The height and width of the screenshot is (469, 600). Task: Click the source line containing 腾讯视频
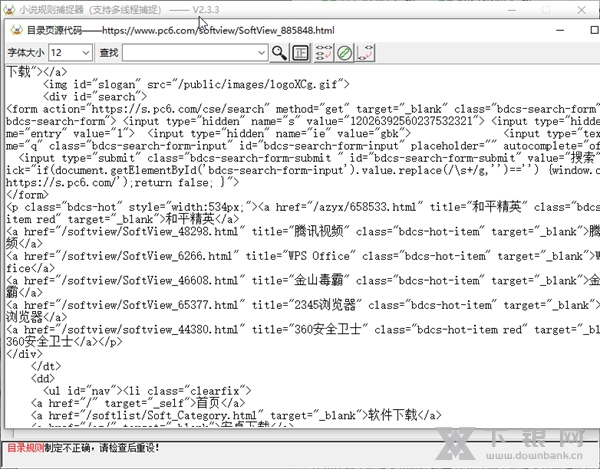point(300,230)
